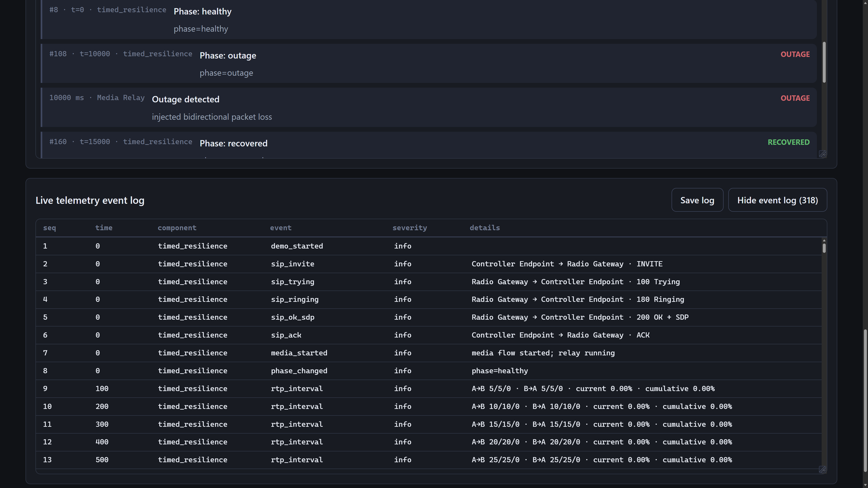868x488 pixels.
Task: Click the sip_trying event cell
Action: (x=292, y=282)
